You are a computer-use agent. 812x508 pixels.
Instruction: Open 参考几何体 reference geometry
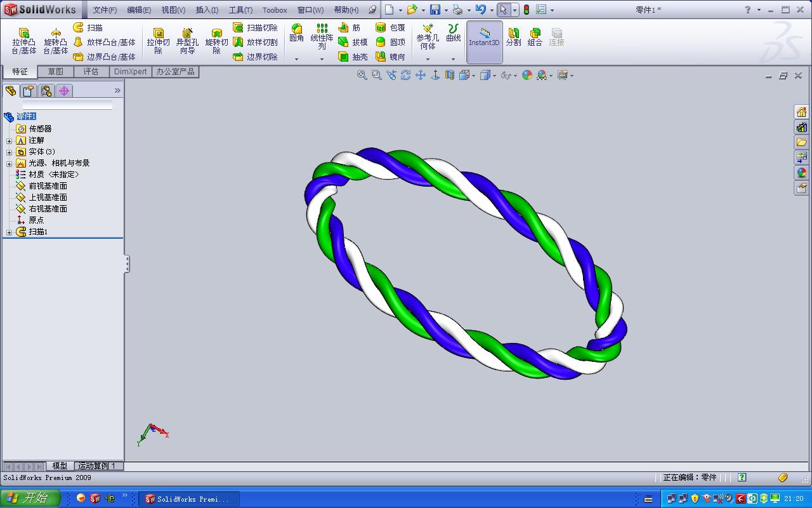[x=428, y=37]
